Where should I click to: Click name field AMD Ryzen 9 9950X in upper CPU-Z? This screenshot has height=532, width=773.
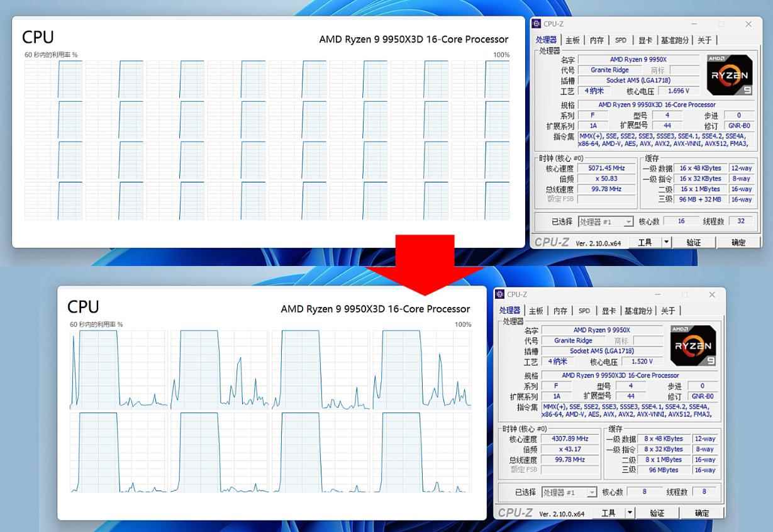point(638,60)
